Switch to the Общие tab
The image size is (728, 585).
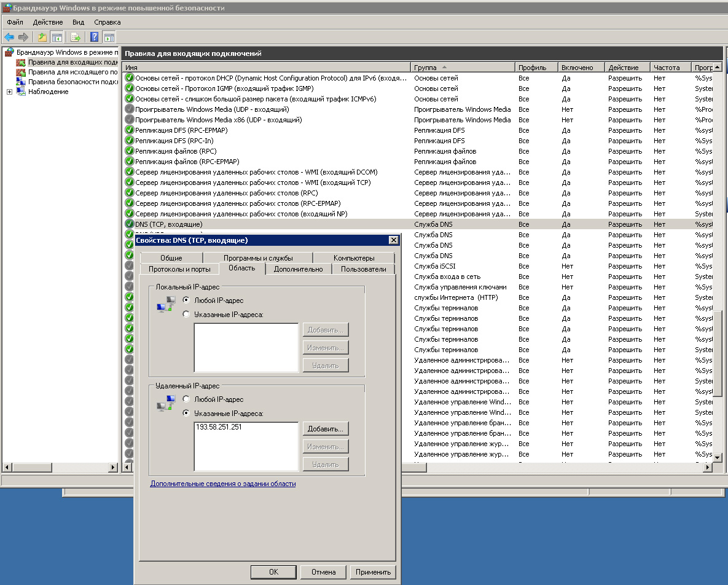[171, 257]
